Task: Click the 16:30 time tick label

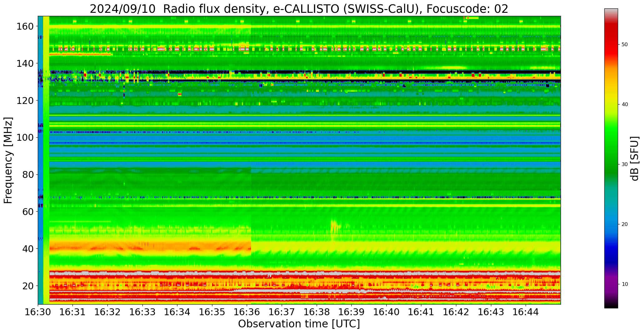Action: click(38, 312)
